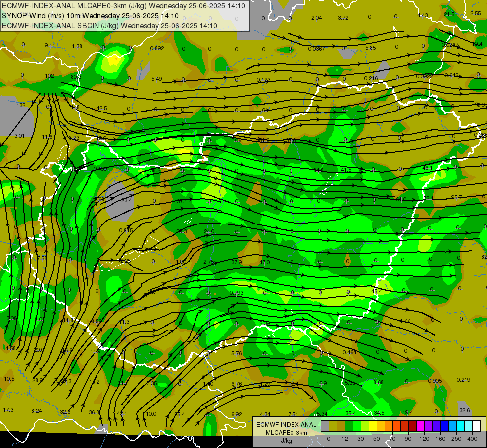Select the pure yellow legend swatch

[x=373, y=426]
